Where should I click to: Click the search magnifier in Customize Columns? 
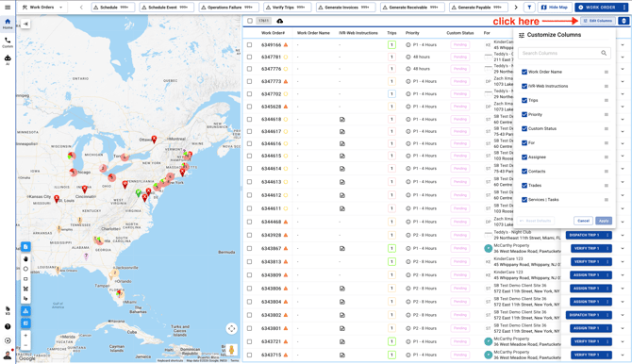coord(604,53)
